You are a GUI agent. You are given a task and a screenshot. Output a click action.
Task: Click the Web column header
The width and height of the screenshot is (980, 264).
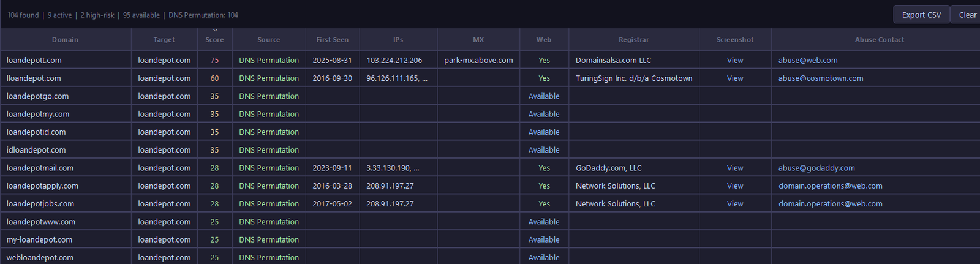click(544, 39)
